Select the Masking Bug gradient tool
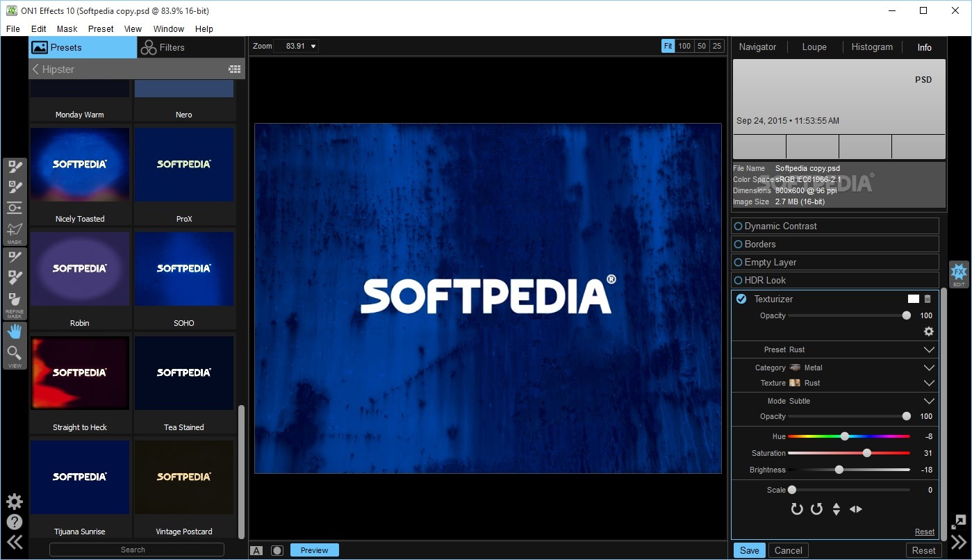Screen dimensions: 972x560 (15, 208)
